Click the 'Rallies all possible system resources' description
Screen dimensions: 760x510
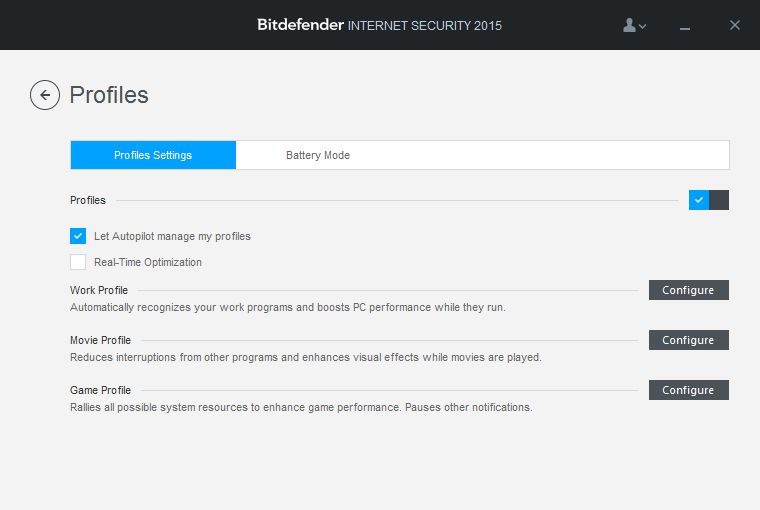click(x=301, y=407)
